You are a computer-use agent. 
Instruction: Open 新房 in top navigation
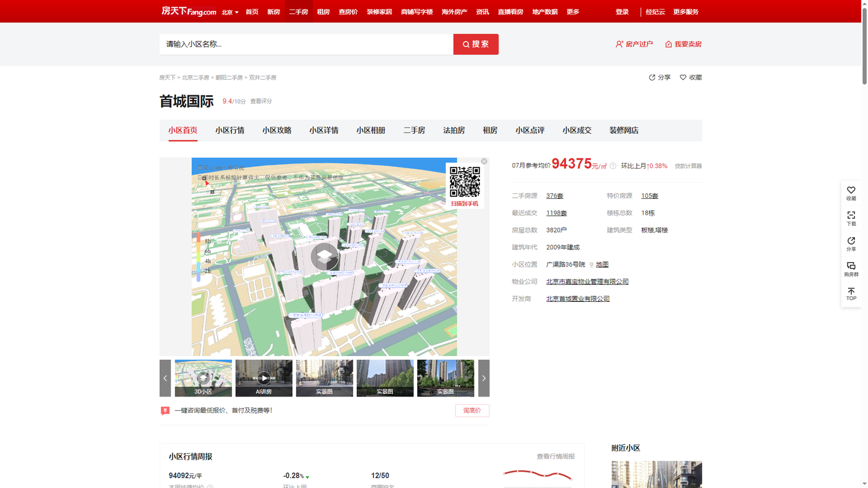(274, 11)
